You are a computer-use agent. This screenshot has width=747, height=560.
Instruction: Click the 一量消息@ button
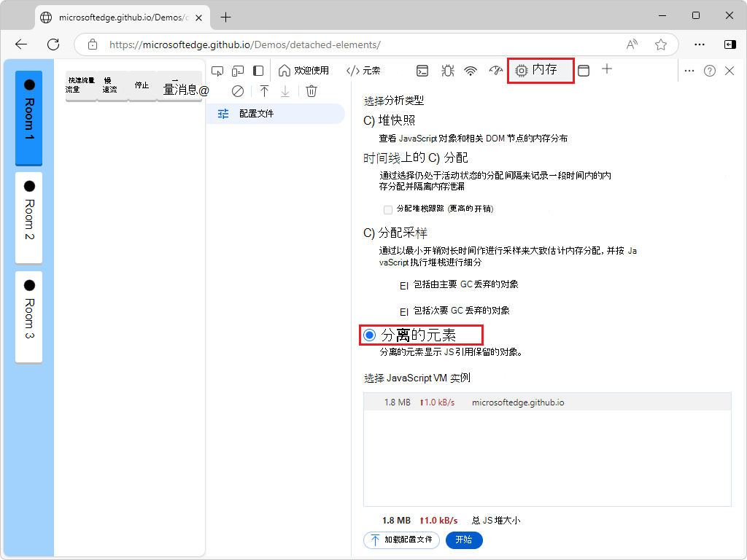(x=180, y=86)
